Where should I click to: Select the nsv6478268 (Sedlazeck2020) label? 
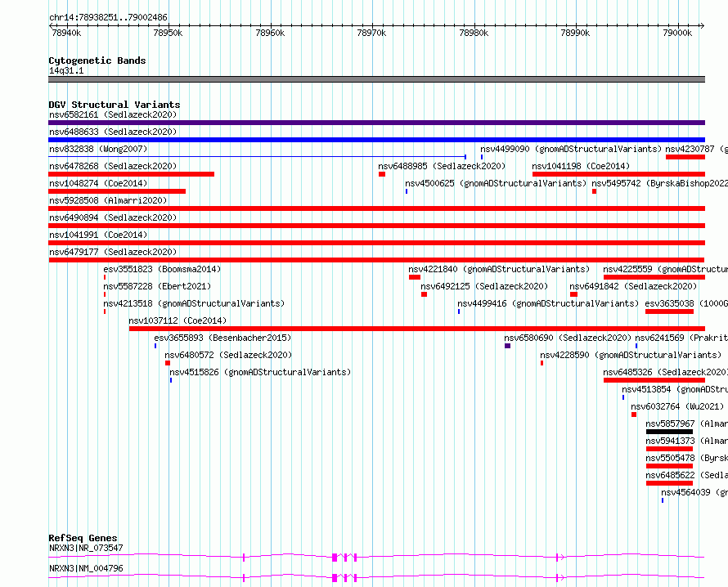pos(113,166)
